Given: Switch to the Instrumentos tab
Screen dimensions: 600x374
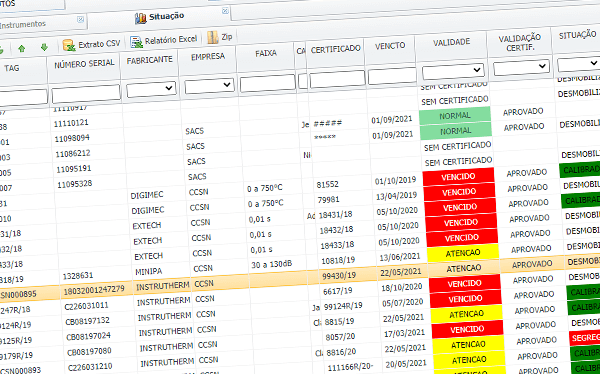Looking at the screenshot, I should point(23,24).
